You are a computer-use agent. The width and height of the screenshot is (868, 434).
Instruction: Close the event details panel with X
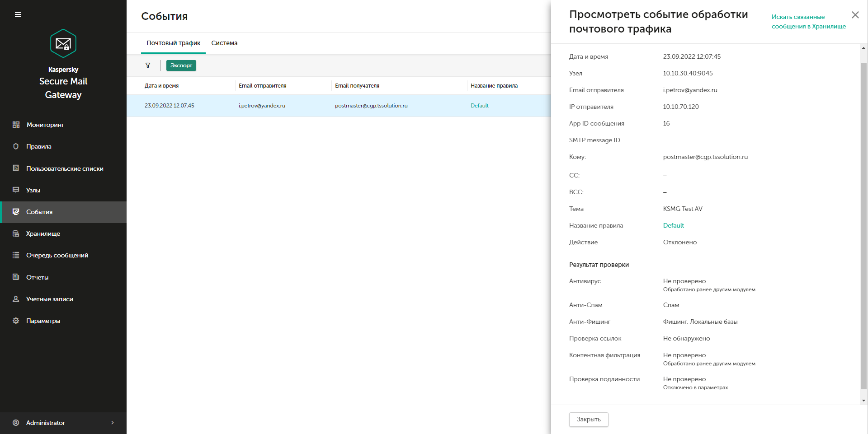(855, 15)
